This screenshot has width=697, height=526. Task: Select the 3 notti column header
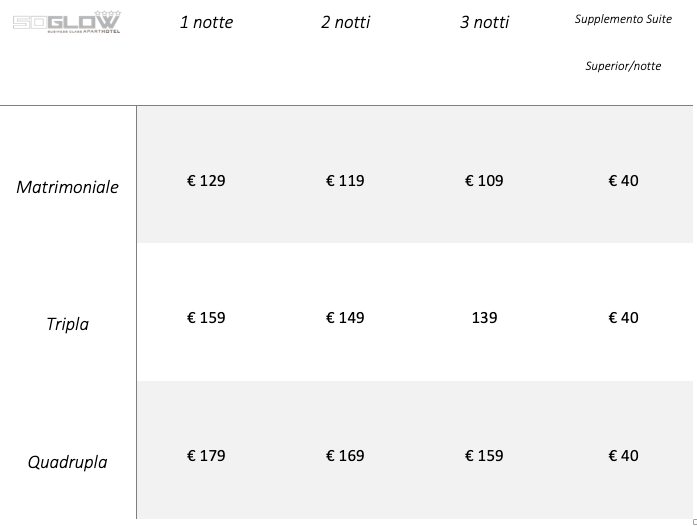484,22
